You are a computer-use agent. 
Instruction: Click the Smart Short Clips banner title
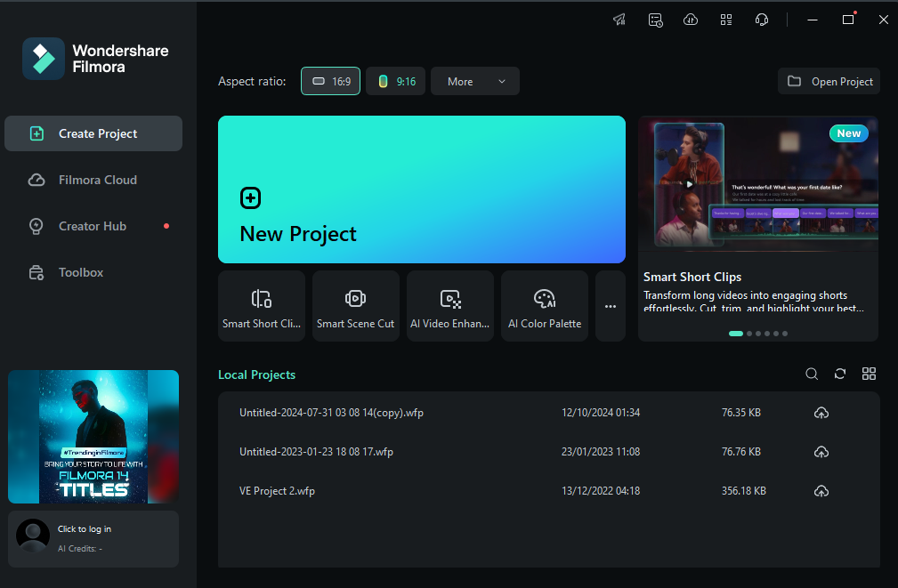(692, 278)
